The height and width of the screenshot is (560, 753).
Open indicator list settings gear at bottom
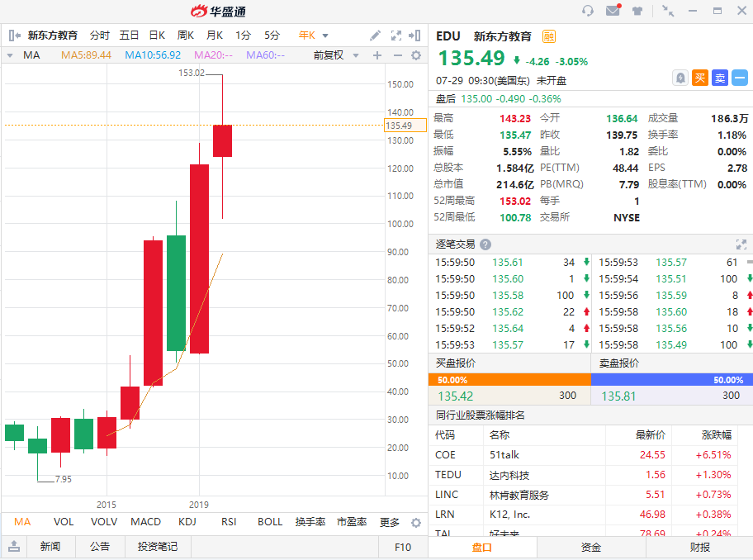416,523
